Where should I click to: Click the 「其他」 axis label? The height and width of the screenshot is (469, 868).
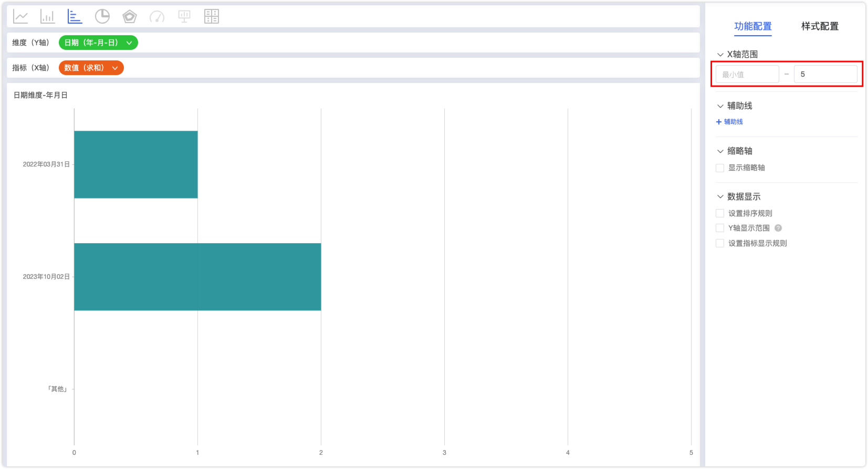(58, 389)
